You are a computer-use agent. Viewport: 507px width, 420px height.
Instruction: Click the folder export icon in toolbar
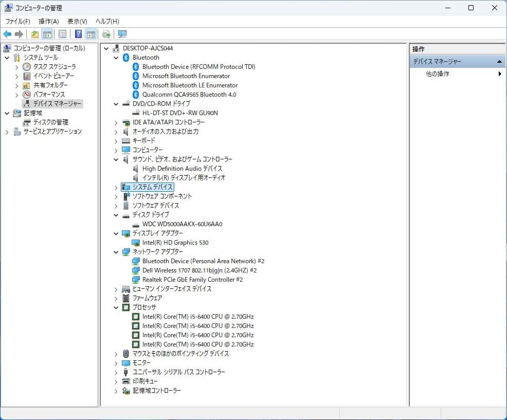pos(33,34)
